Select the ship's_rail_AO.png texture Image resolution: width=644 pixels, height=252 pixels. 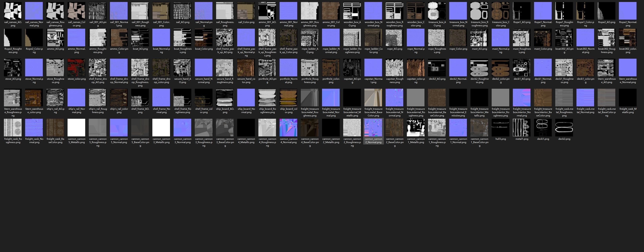[55, 98]
